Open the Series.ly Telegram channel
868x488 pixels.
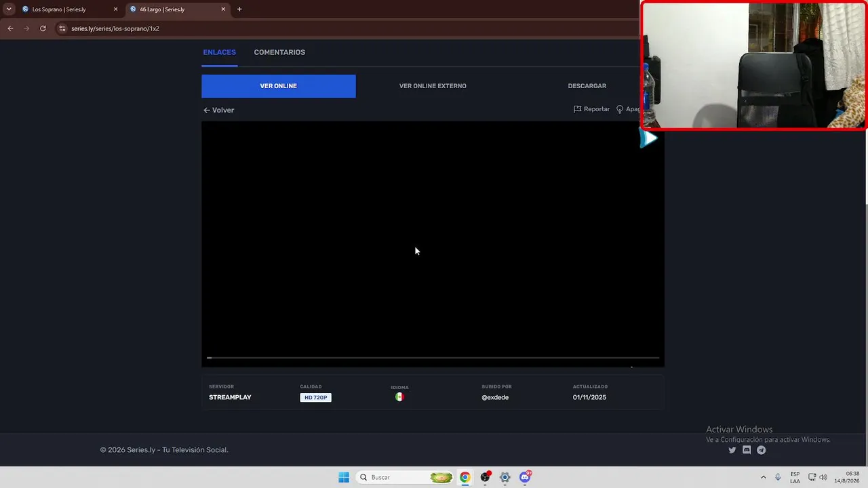click(x=762, y=450)
